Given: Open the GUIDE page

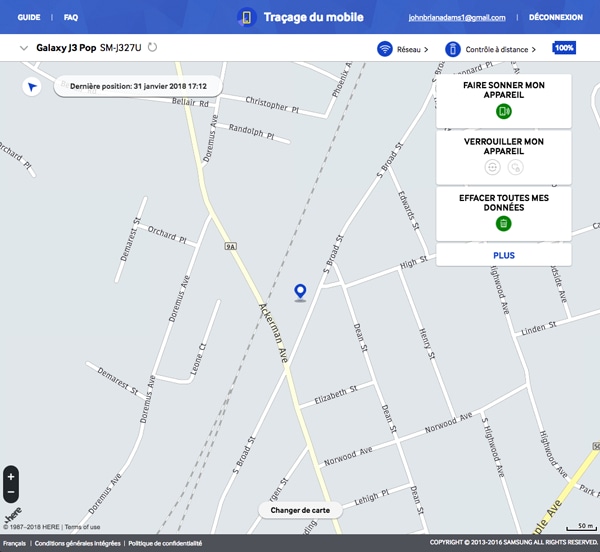Looking at the screenshot, I should (29, 17).
